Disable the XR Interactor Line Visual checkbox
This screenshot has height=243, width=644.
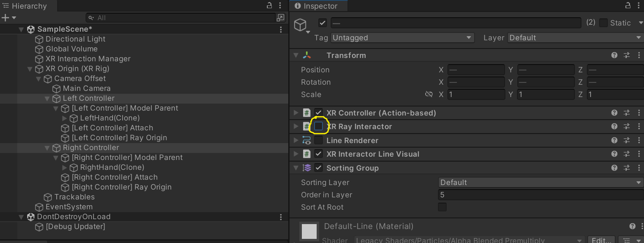[x=318, y=154]
